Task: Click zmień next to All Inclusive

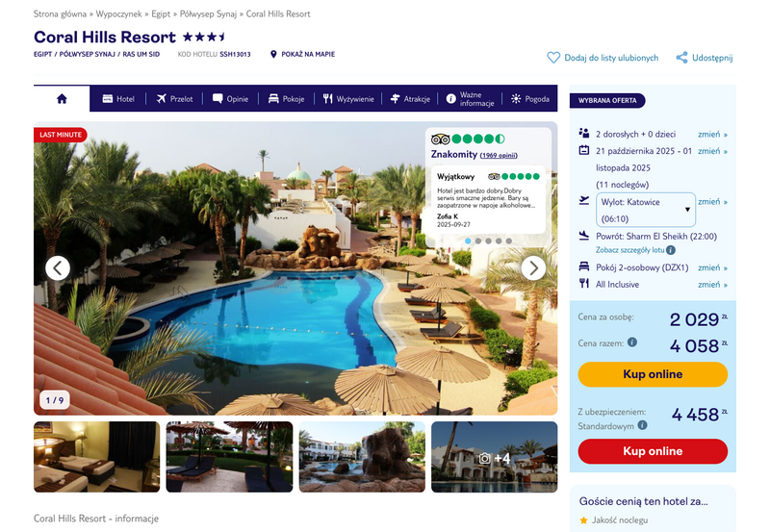Action: [712, 284]
